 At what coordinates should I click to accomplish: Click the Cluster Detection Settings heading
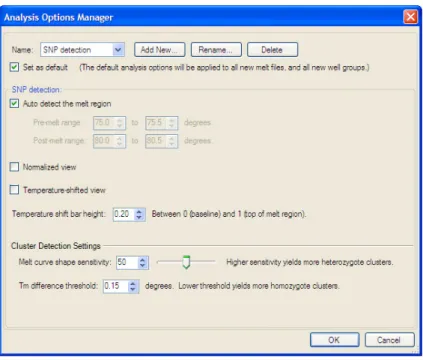pos(56,246)
